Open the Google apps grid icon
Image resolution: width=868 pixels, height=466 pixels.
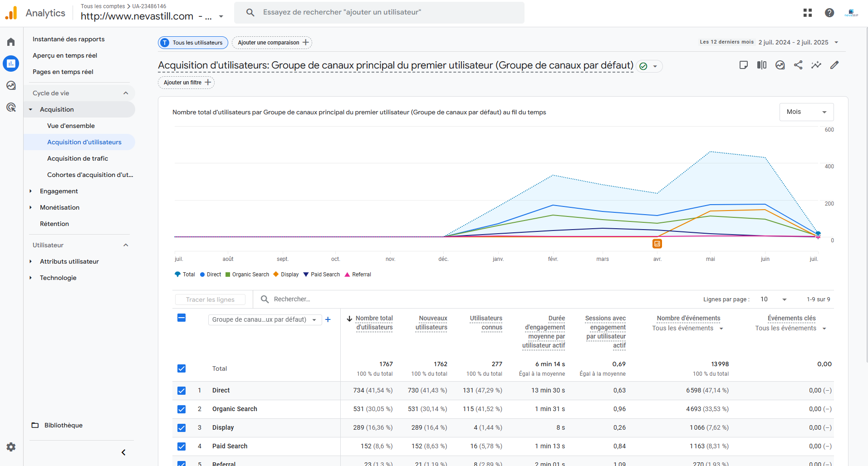point(808,13)
